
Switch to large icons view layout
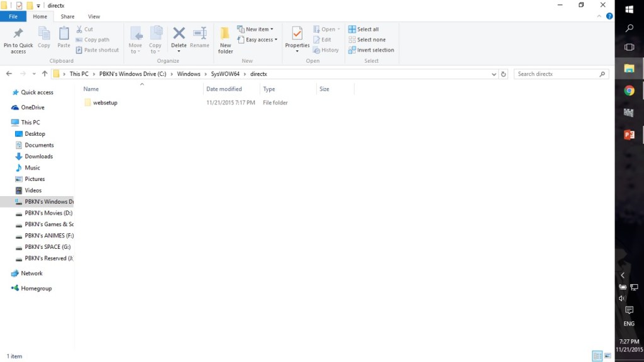pos(608,356)
